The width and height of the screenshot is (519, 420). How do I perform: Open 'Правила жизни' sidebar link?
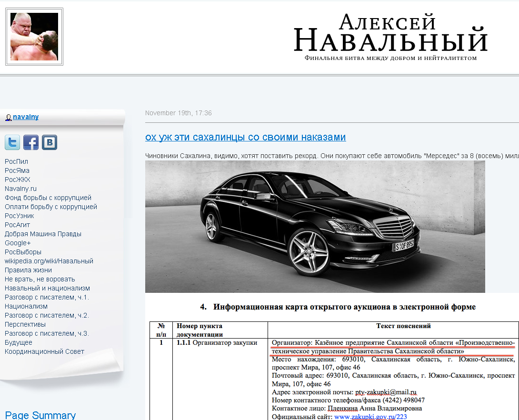coord(28,270)
